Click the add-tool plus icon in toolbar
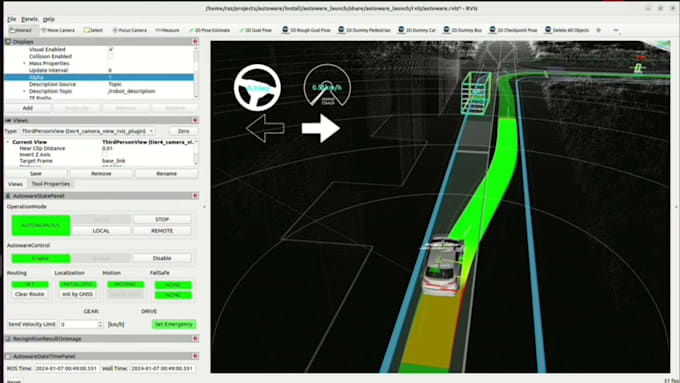 point(598,30)
